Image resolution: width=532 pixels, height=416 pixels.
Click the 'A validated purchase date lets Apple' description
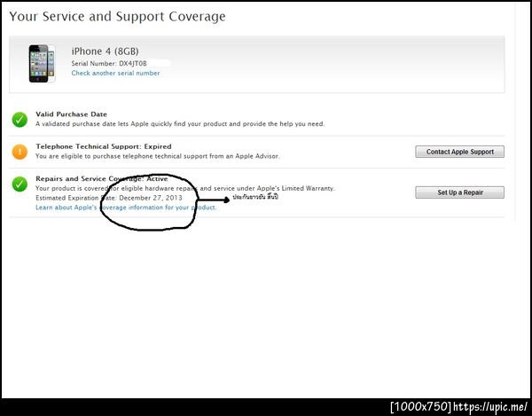(180, 124)
